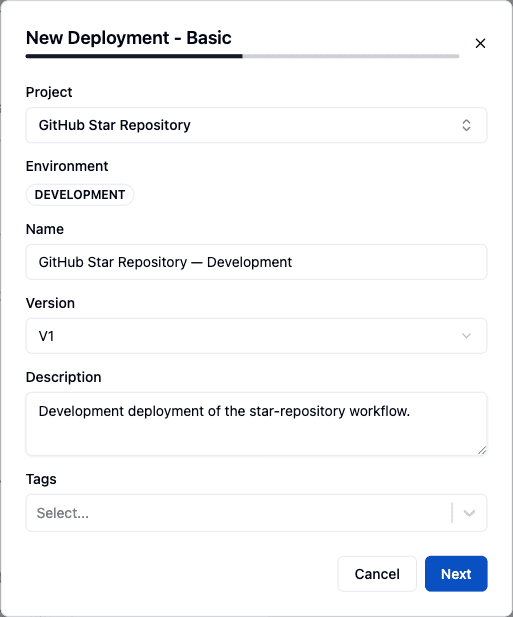Click the Version field chevron
The image size is (513, 617).
pyautogui.click(x=466, y=336)
